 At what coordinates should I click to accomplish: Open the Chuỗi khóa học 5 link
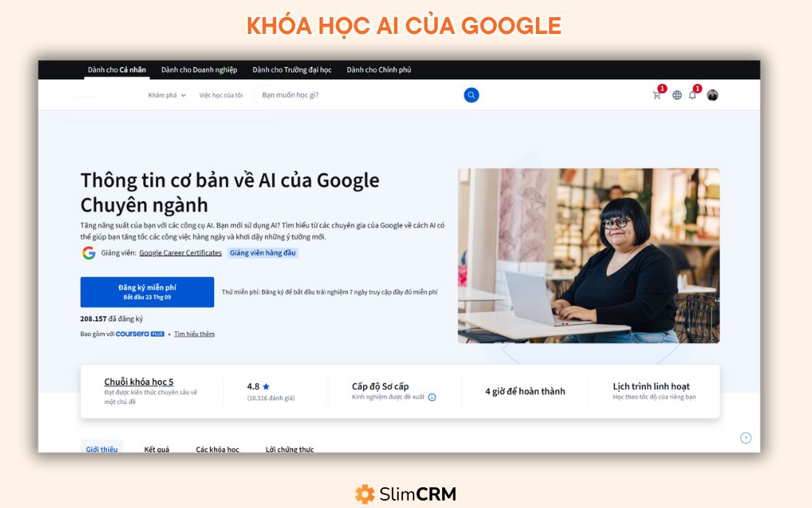point(139,382)
